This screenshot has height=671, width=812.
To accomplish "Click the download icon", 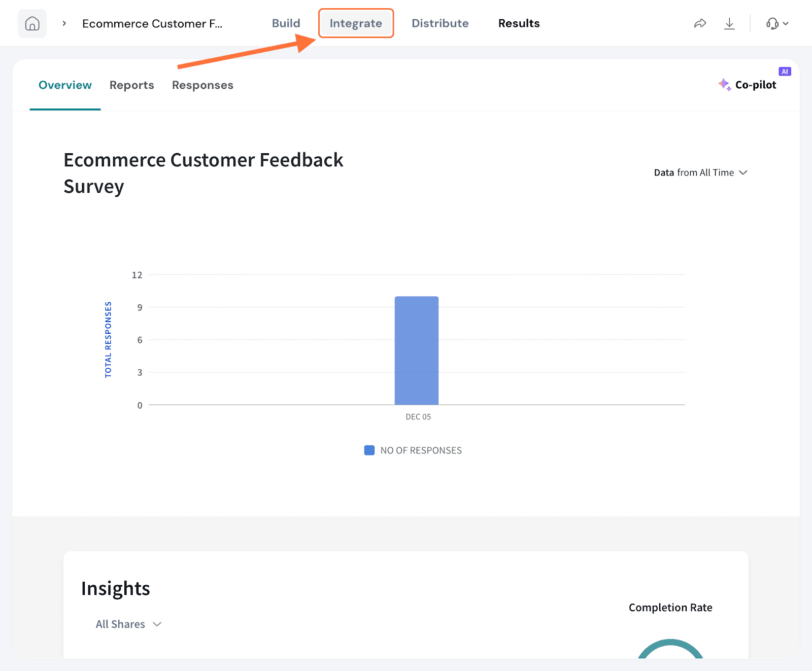I will [x=729, y=24].
